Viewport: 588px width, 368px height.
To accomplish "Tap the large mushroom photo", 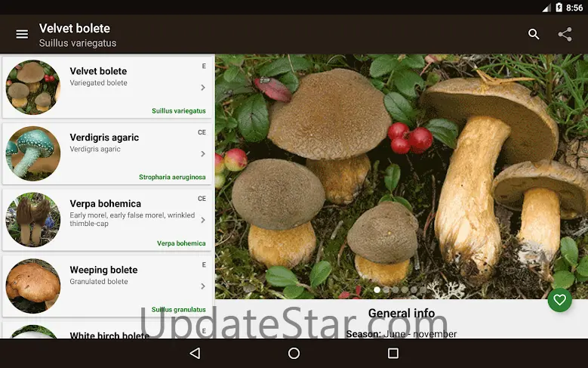I will point(400,174).
